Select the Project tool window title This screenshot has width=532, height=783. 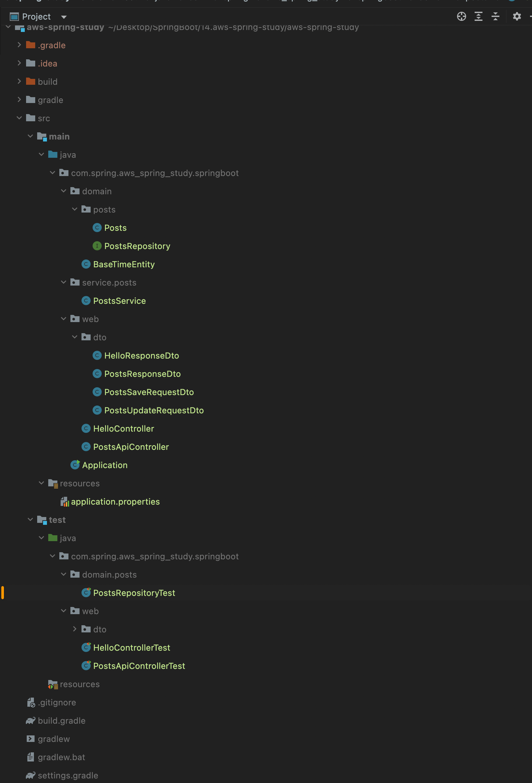click(37, 17)
